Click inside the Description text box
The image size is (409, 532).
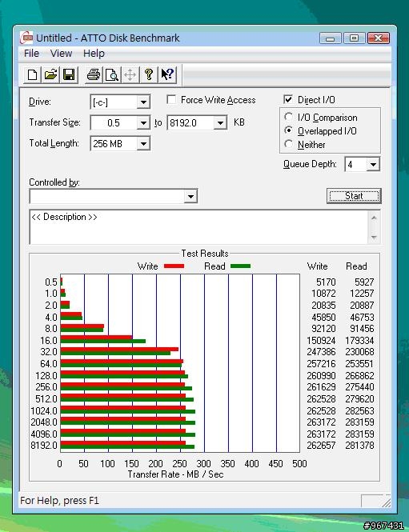coord(198,227)
